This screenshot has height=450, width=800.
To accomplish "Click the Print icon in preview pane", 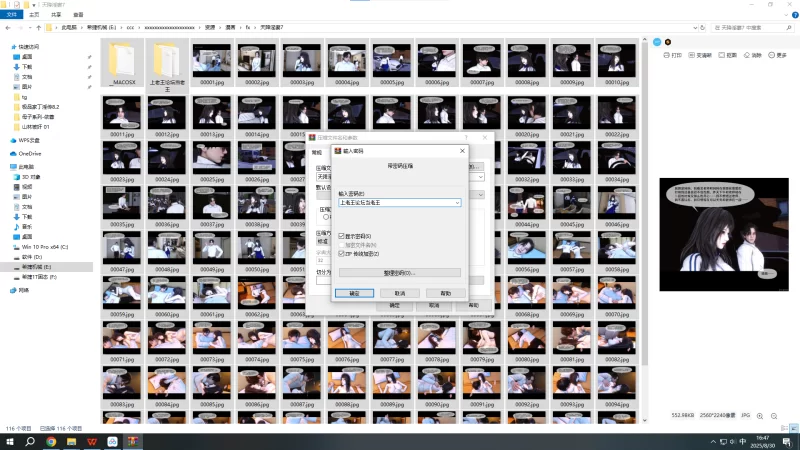I will point(672,55).
